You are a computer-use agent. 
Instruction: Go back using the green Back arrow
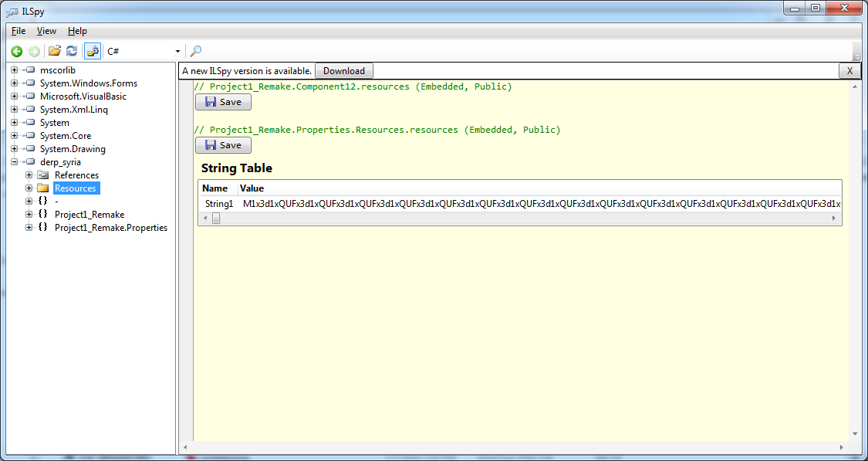17,52
